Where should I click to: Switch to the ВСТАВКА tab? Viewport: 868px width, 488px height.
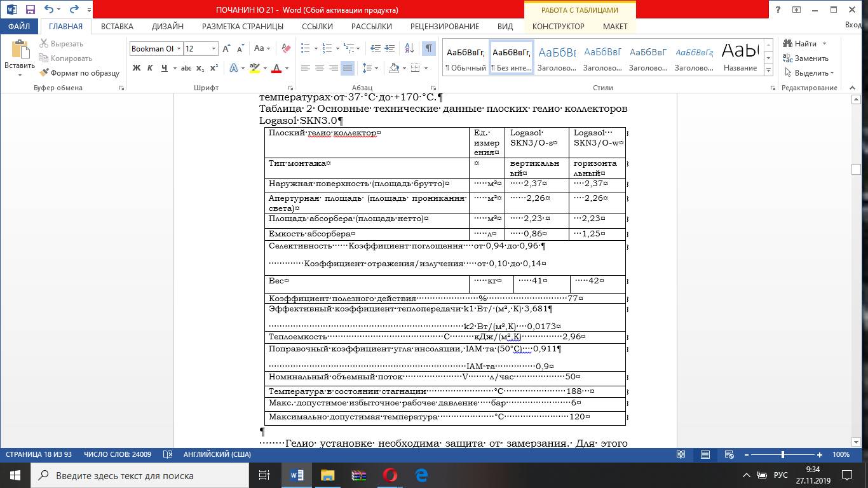[118, 27]
